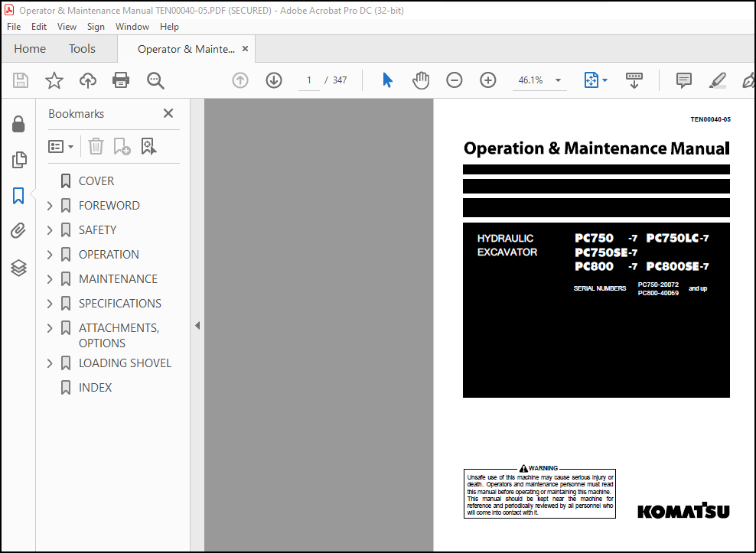Screen dimensions: 756x553
Task: Activate the hand pan tool
Action: pyautogui.click(x=420, y=80)
